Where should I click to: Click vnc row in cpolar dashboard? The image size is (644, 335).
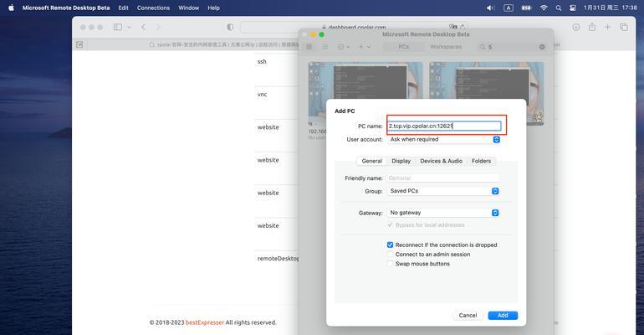point(262,94)
